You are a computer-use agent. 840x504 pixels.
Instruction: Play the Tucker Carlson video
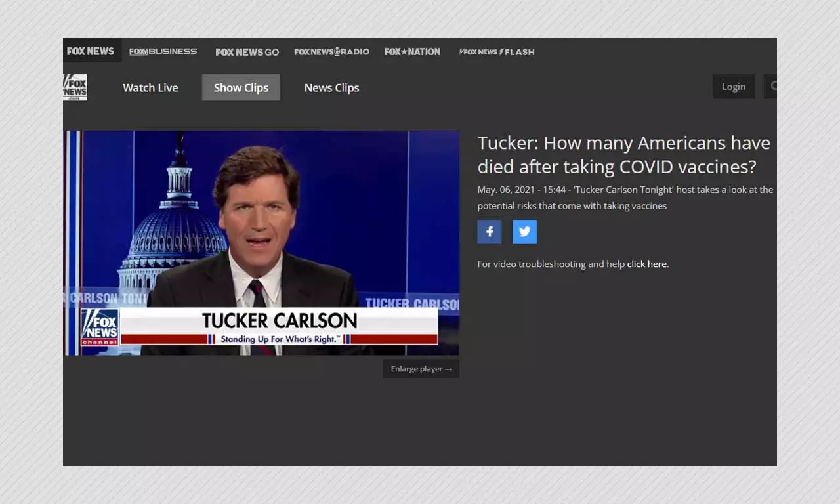point(261,243)
